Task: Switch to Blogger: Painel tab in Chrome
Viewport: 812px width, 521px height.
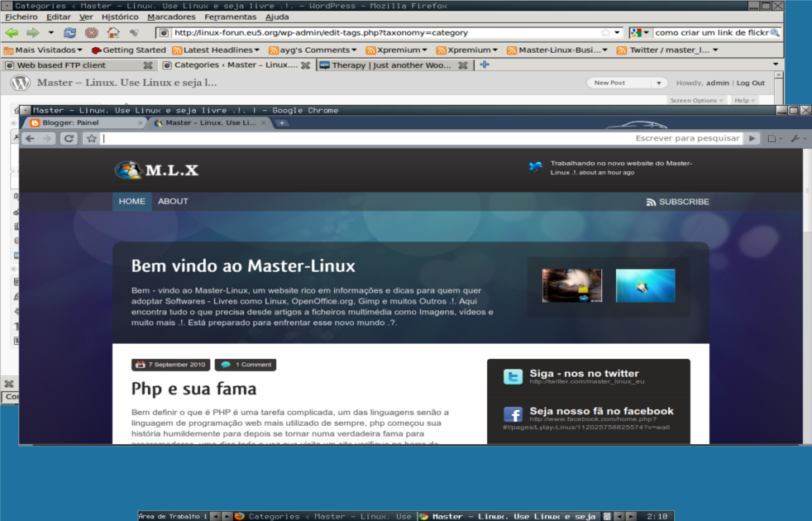Action: (x=83, y=122)
